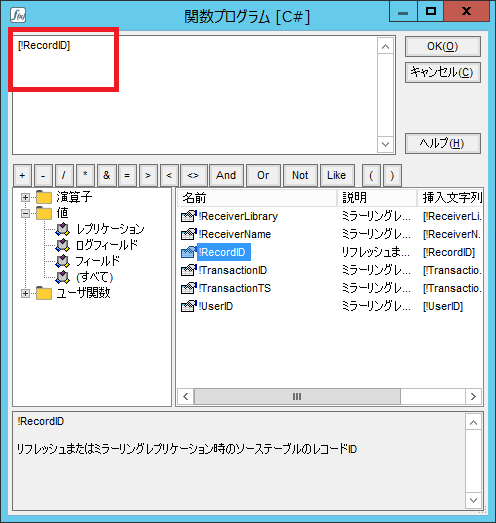This screenshot has height=523, width=496.
Task: Click the ログフィールド tree node icon
Action: (x=62, y=245)
